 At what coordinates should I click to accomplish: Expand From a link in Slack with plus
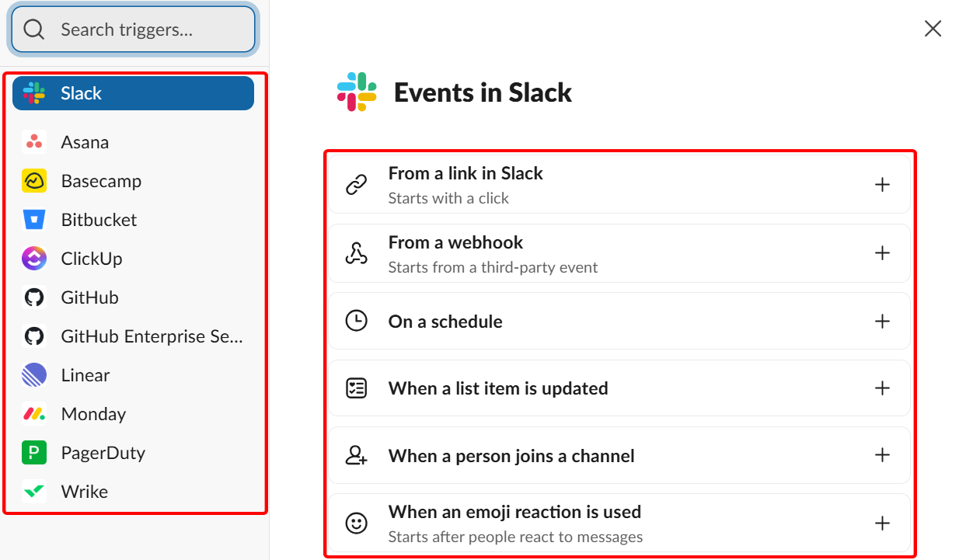883,184
